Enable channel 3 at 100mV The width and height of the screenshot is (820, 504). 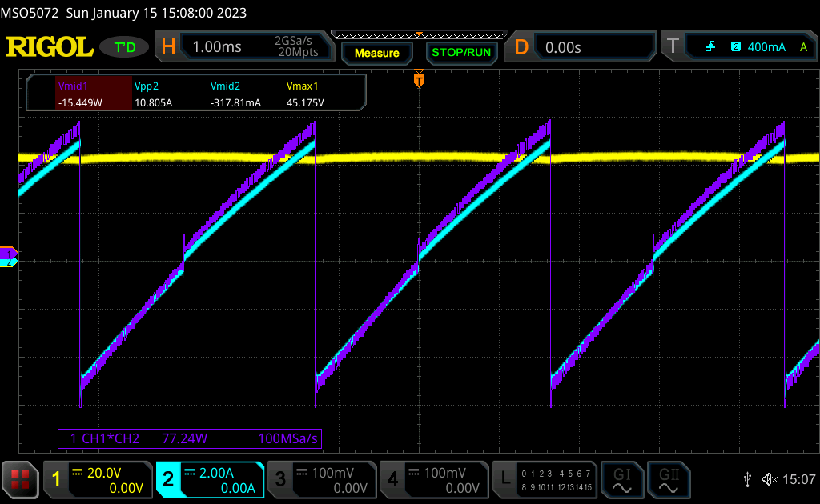point(322,479)
